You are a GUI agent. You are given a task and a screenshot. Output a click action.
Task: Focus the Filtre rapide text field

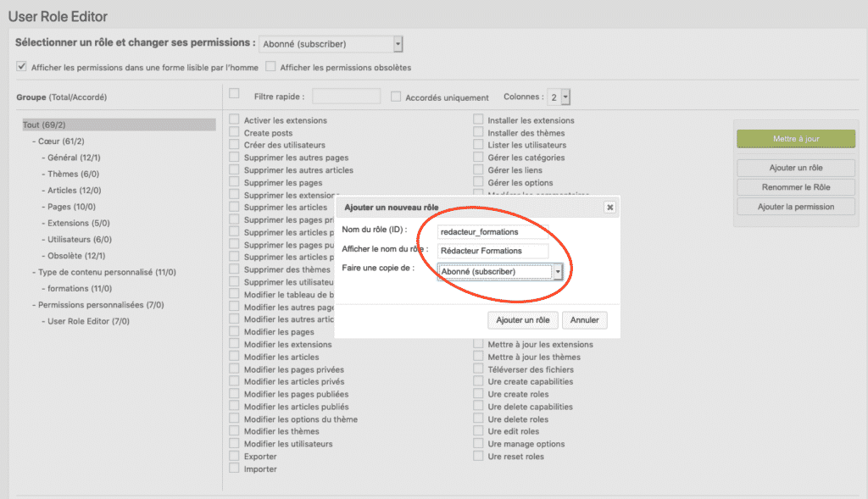point(346,97)
